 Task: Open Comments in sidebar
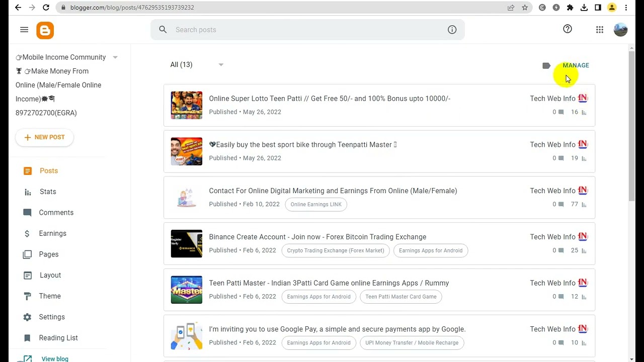click(x=57, y=213)
